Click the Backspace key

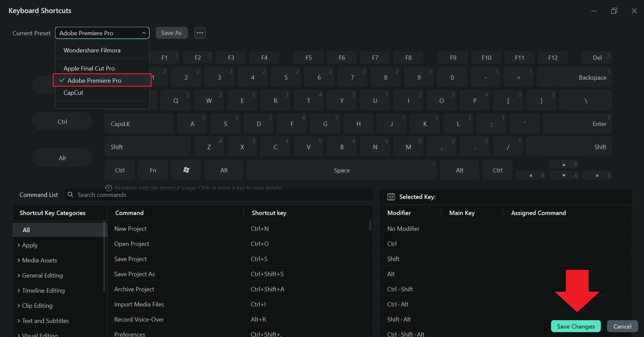pyautogui.click(x=574, y=77)
